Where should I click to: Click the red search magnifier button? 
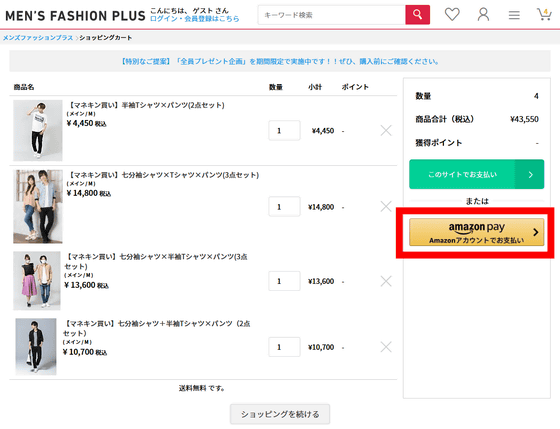click(417, 15)
